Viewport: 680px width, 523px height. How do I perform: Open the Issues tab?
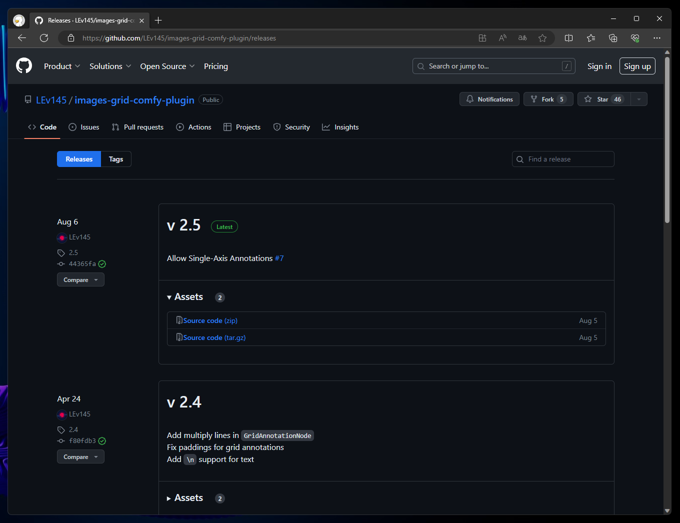[84, 127]
